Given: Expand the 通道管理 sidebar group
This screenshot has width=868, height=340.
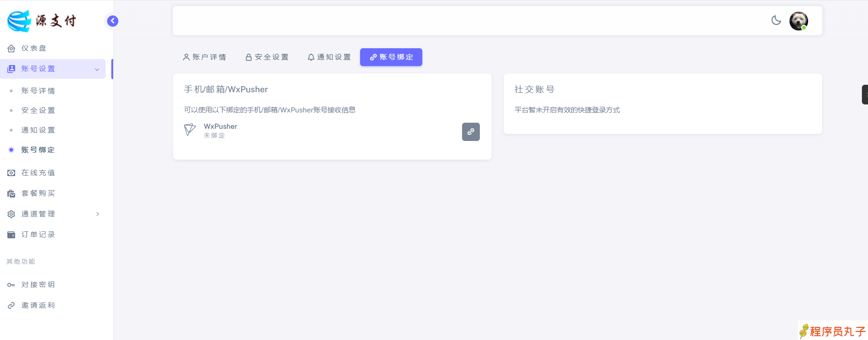Looking at the screenshot, I should click(53, 214).
